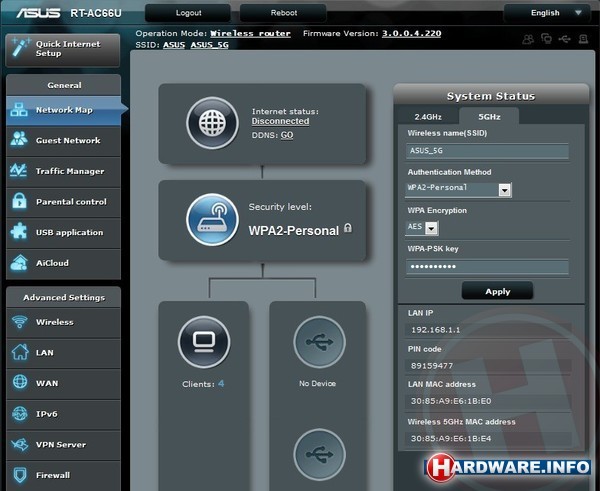Click the first USB No Device icon
Image resolution: width=600 pixels, height=491 pixels.
[x=320, y=342]
